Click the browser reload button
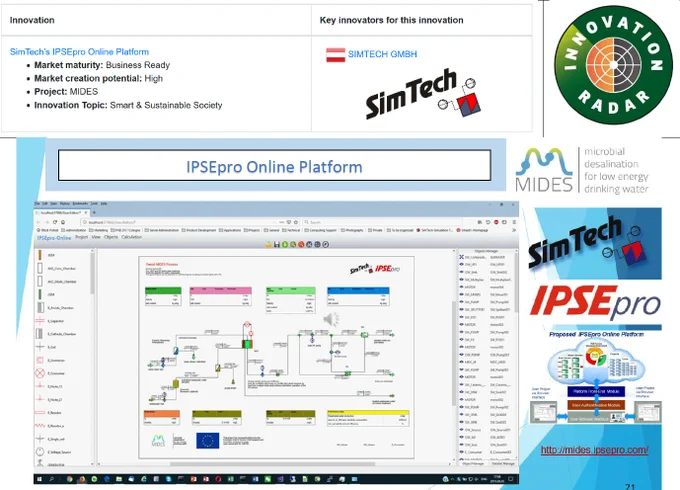680x490 pixels. pyautogui.click(x=55, y=222)
